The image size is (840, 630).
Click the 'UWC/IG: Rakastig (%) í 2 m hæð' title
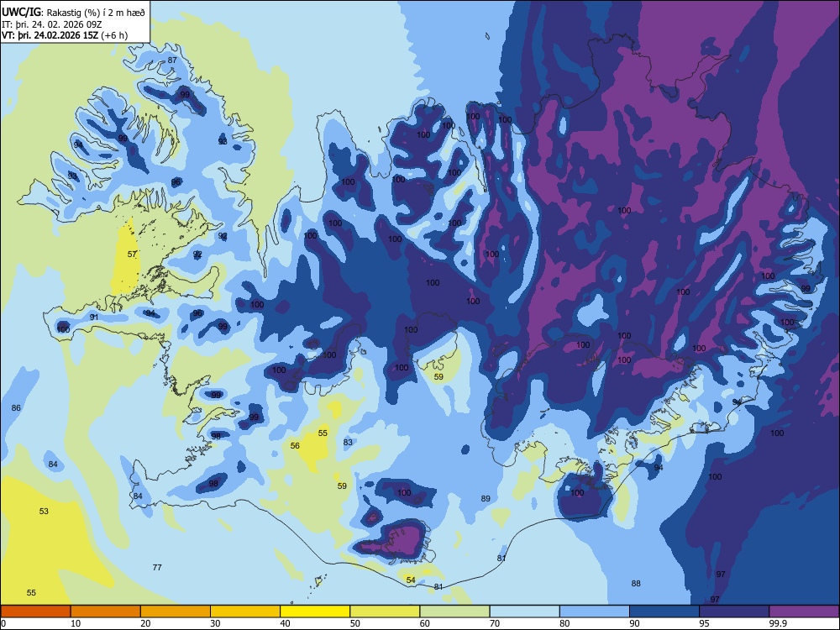pyautogui.click(x=73, y=13)
